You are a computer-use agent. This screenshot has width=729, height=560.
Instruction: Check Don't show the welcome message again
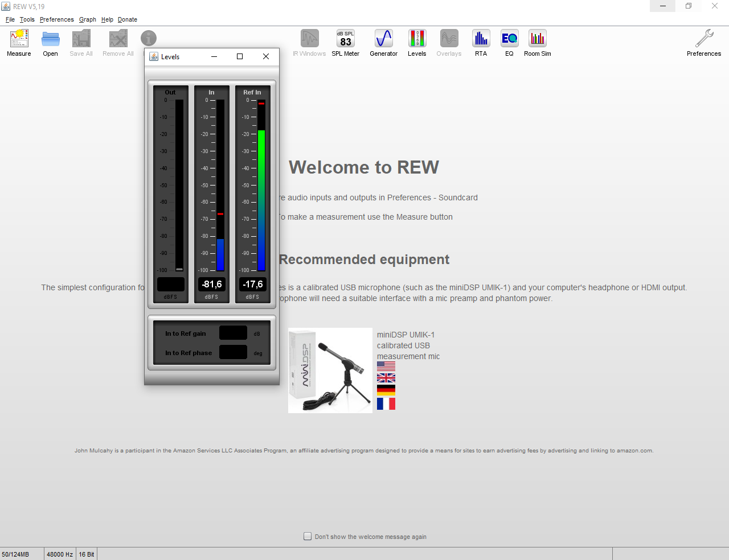pyautogui.click(x=308, y=536)
